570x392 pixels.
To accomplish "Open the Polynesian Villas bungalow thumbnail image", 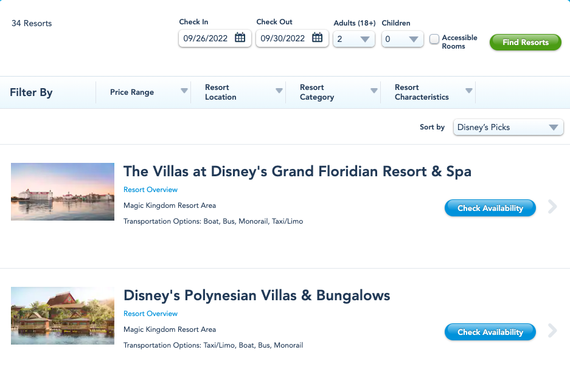I will (x=63, y=315).
